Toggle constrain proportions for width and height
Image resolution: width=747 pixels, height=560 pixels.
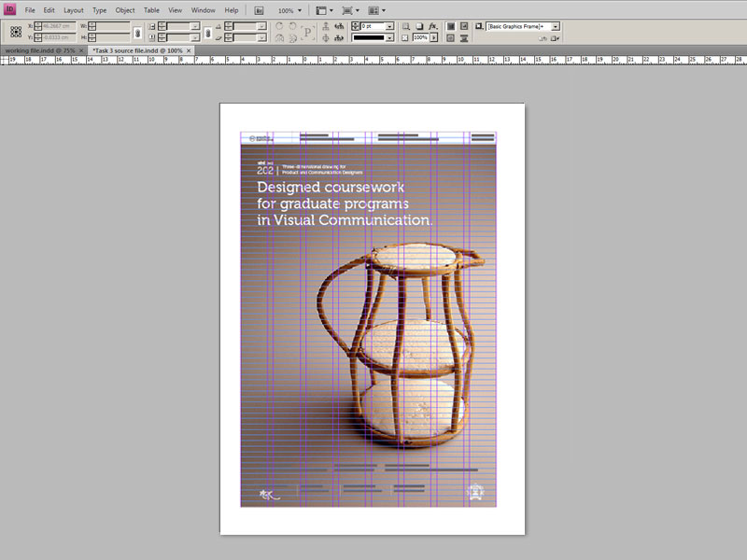tap(137, 33)
